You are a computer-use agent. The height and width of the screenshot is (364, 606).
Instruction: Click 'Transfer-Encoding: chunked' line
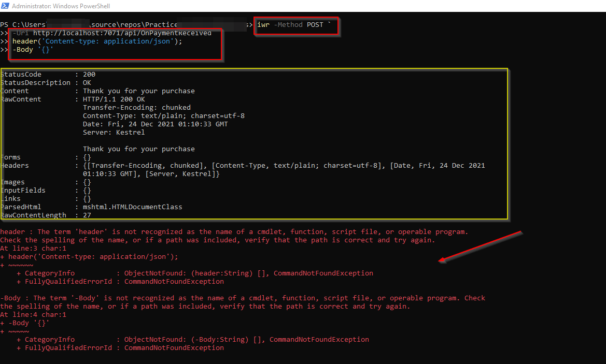pyautogui.click(x=137, y=108)
